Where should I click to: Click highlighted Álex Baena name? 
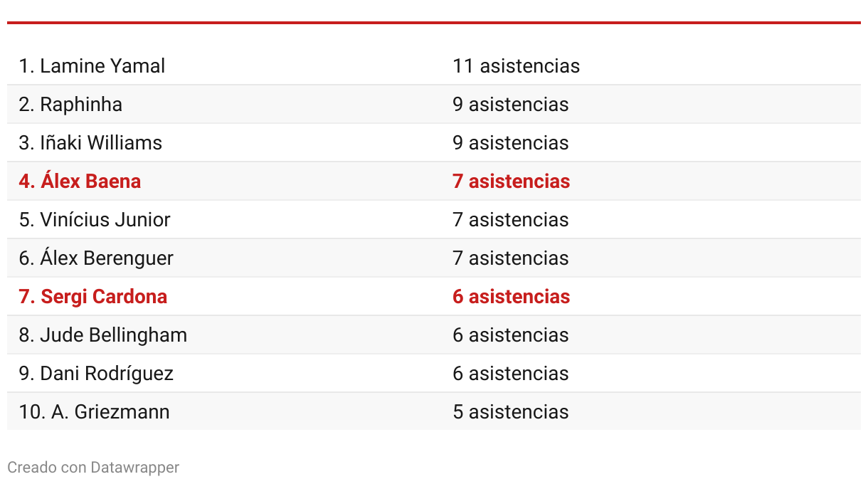pyautogui.click(x=80, y=181)
